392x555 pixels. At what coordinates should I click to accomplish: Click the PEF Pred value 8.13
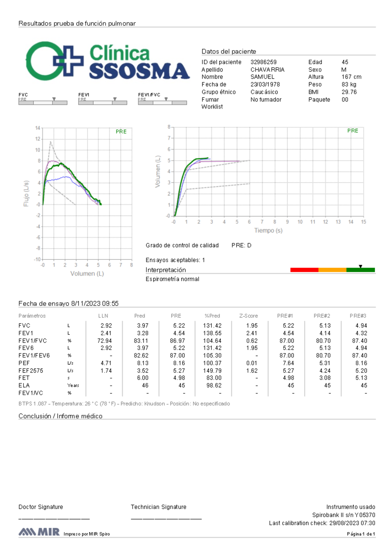[x=143, y=363]
